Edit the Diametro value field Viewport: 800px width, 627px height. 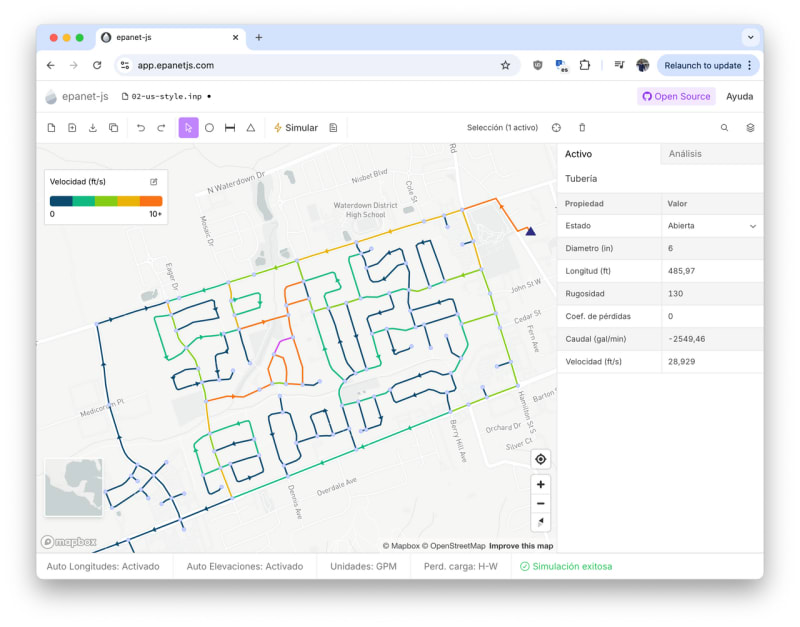click(x=710, y=248)
